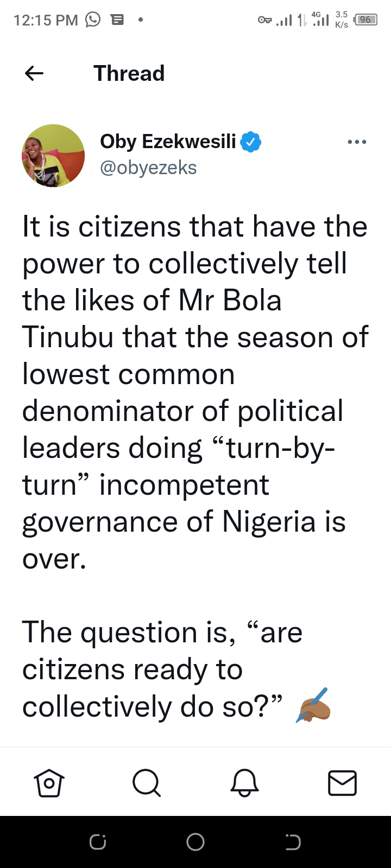Tap the battery indicator in status bar
Viewport: 391px width, 868px height.
pyautogui.click(x=365, y=20)
